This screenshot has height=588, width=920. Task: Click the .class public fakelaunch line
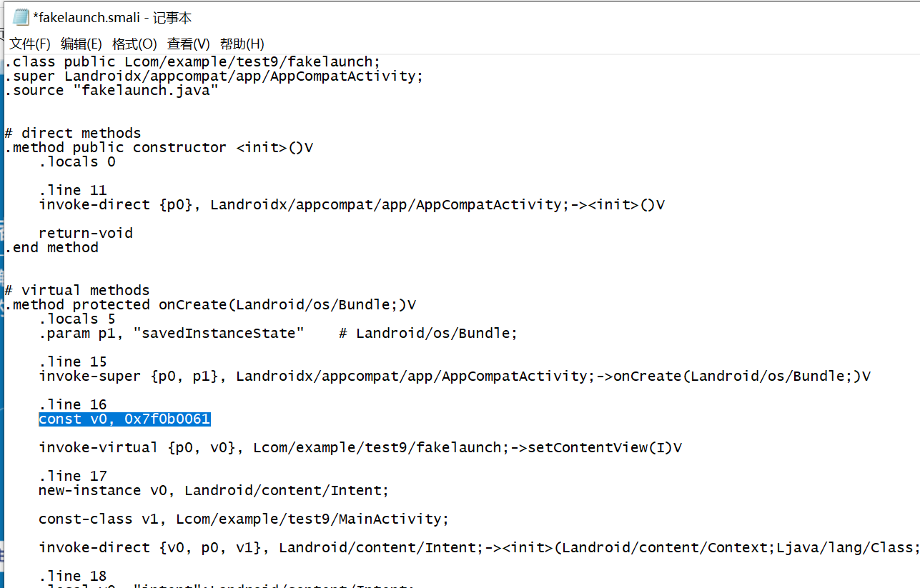point(193,61)
